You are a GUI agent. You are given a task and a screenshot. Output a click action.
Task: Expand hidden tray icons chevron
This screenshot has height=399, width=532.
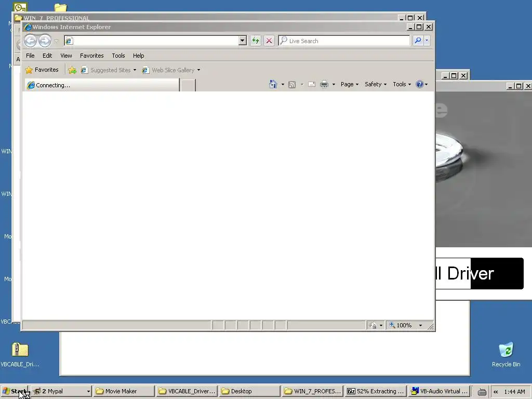(496, 392)
